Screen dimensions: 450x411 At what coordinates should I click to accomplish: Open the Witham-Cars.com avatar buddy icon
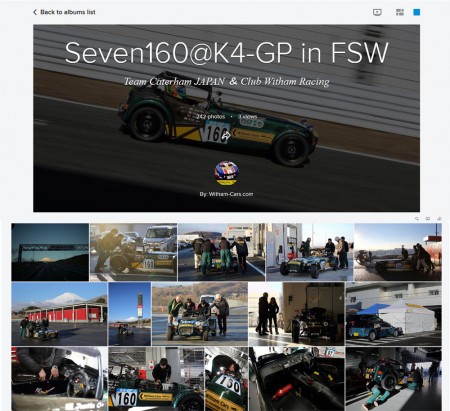click(x=226, y=173)
